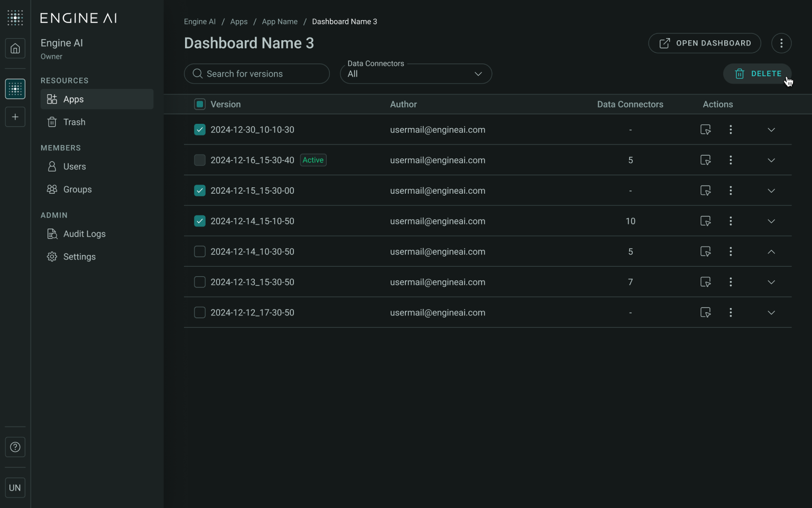This screenshot has height=508, width=812.
Task: Open Audit Logs in the sidebar
Action: (97, 234)
